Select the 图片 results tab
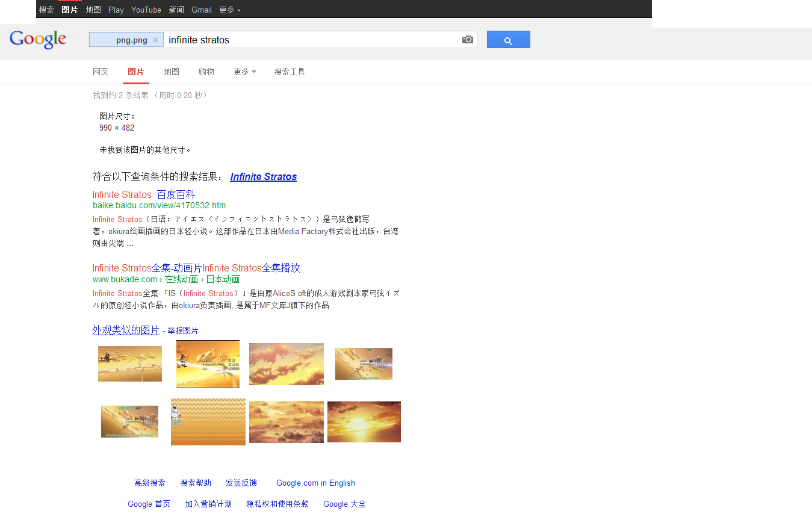 click(x=136, y=72)
